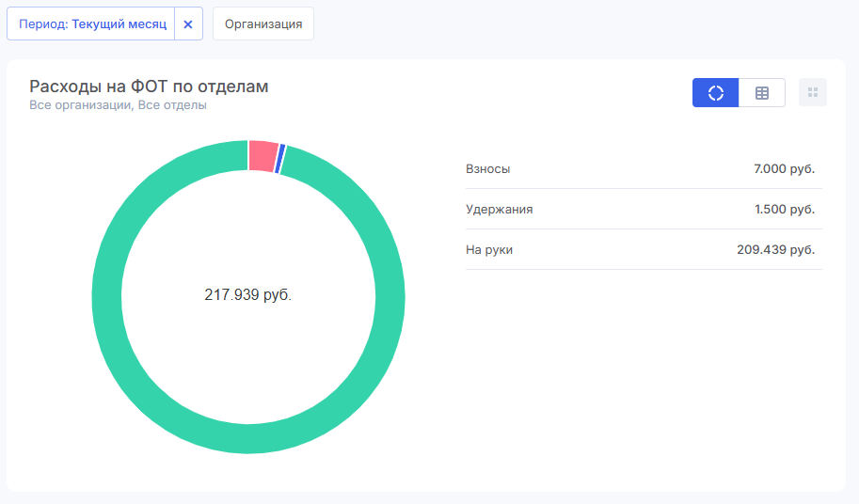Click the 217.939 руб. total in donut center

click(248, 294)
